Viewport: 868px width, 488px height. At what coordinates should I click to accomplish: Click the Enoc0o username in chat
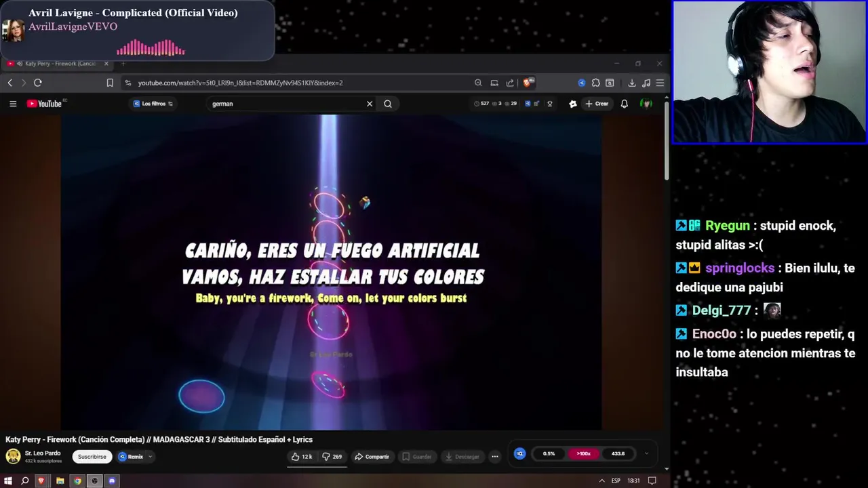coord(714,334)
